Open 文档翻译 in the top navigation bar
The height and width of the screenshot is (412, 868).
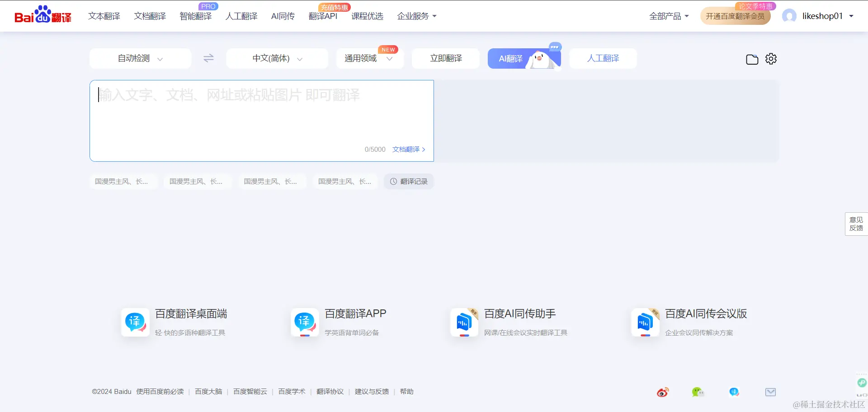coord(150,16)
